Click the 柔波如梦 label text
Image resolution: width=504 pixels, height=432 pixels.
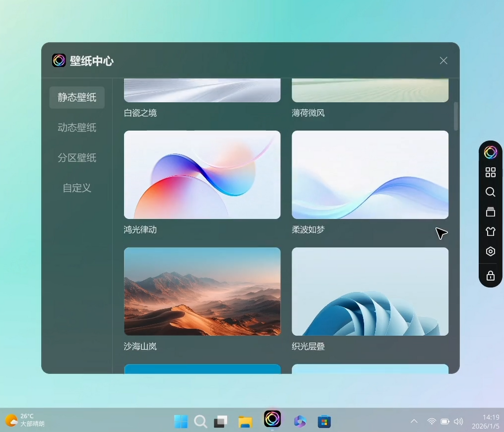pyautogui.click(x=308, y=230)
